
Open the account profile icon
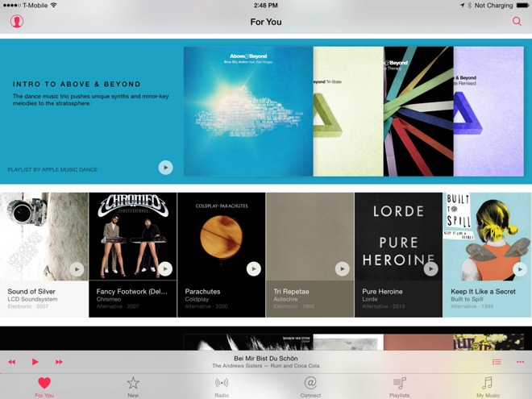pyautogui.click(x=17, y=21)
